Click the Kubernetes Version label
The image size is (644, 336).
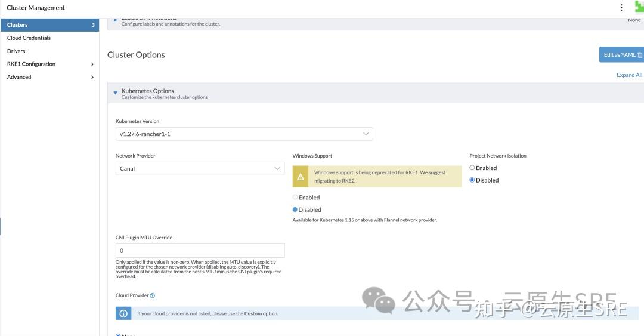tap(137, 121)
